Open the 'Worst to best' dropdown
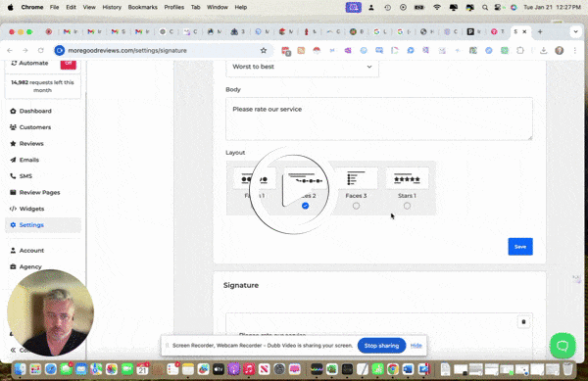Screen dimensions: 588x381 tap(302, 67)
